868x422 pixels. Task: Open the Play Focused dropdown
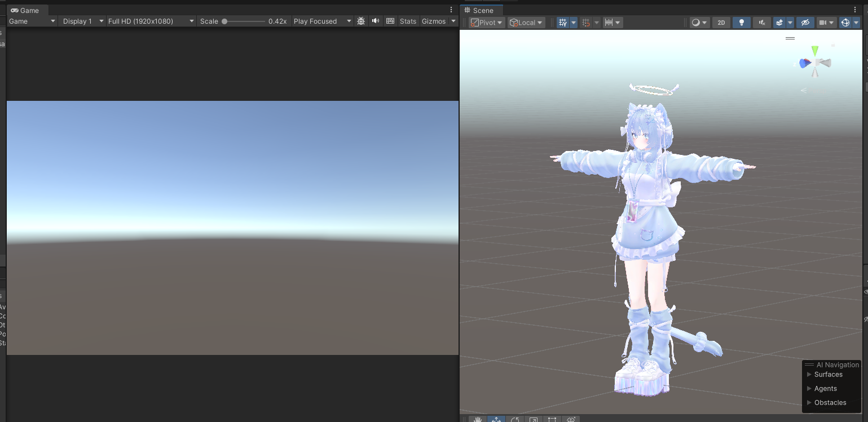(x=322, y=21)
